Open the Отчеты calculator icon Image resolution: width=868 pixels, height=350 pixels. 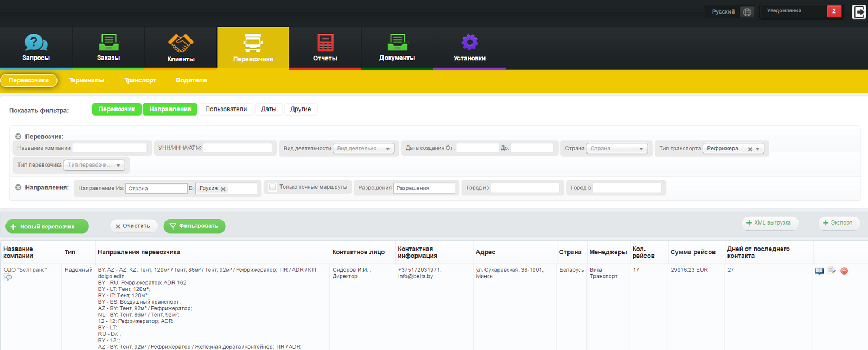click(325, 42)
